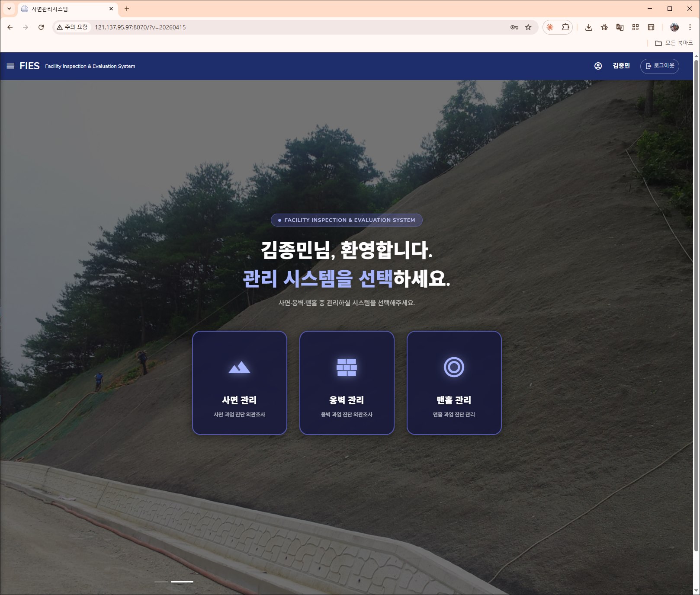Image resolution: width=700 pixels, height=595 pixels.
Task: Open the FIES hamburger menu
Action: tap(10, 66)
